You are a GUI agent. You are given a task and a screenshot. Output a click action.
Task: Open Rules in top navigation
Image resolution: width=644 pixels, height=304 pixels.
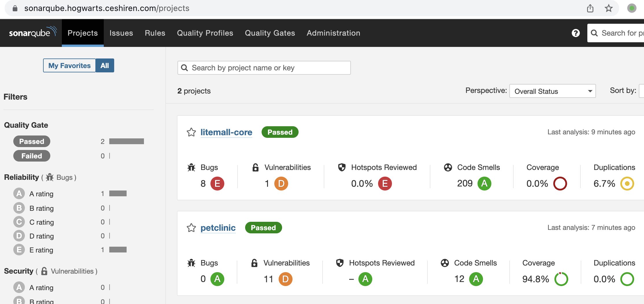[x=155, y=33]
